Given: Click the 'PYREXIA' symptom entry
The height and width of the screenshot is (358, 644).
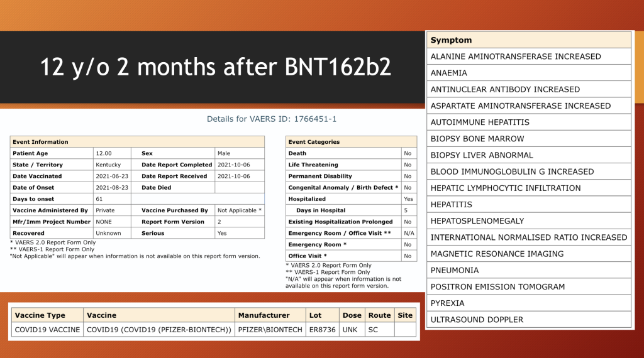Looking at the screenshot, I should point(447,303).
